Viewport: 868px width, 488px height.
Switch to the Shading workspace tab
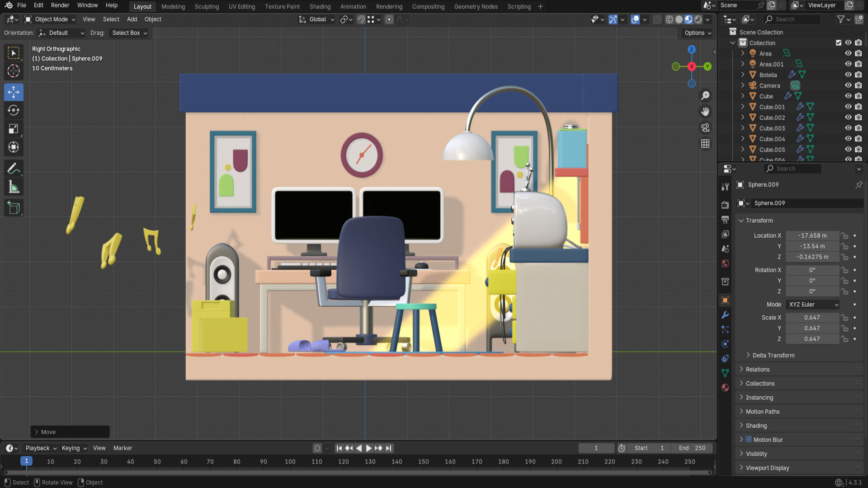click(320, 6)
